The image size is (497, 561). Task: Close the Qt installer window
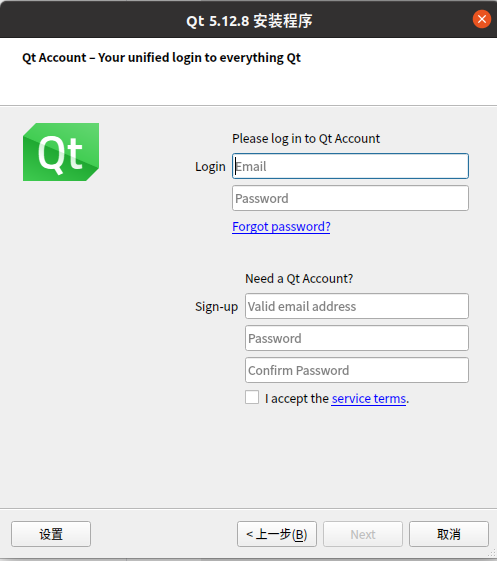482,19
